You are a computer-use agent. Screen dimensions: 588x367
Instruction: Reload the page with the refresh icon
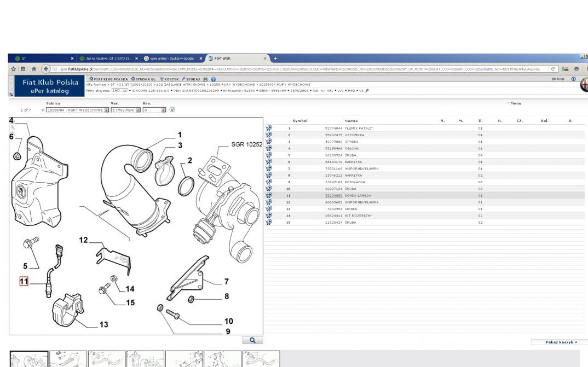point(552,69)
